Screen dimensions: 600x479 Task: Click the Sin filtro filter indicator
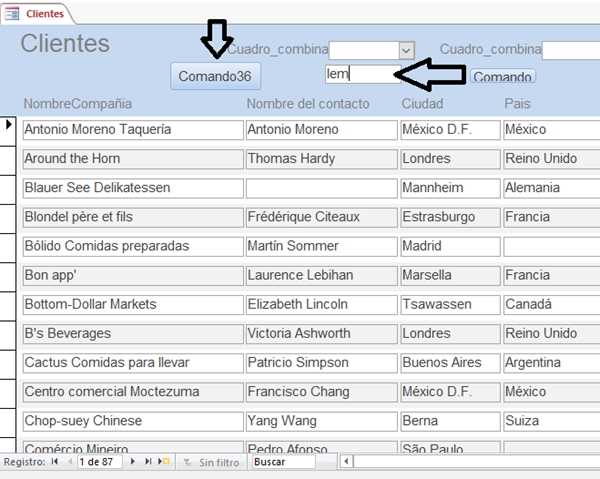click(x=211, y=462)
